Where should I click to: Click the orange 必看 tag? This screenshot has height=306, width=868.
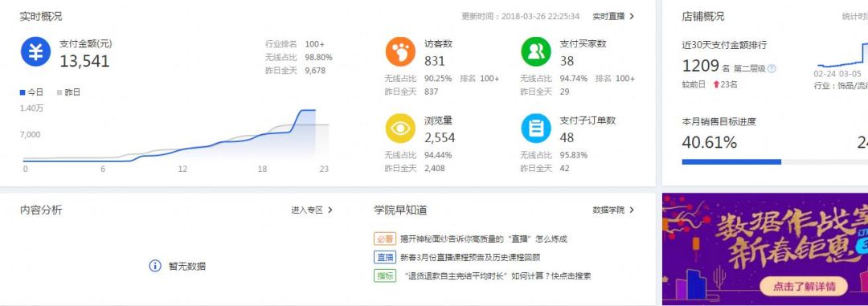point(385,239)
